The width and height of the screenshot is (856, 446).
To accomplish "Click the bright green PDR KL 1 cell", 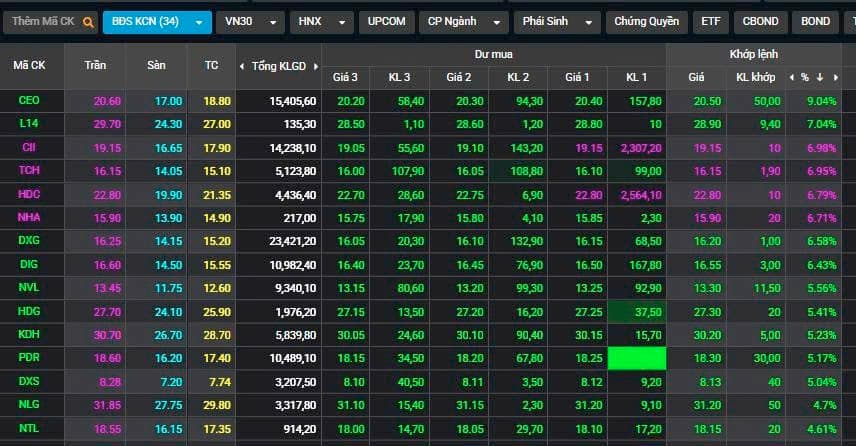I will click(629, 358).
